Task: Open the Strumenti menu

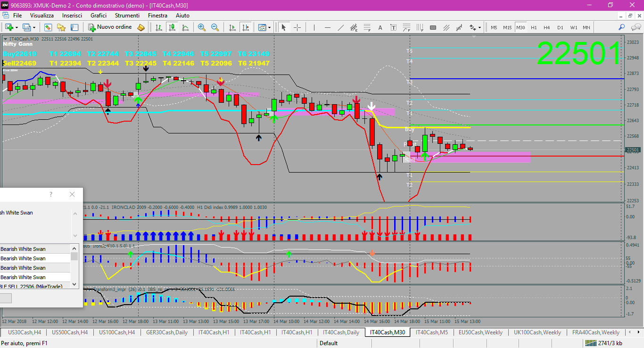Action: point(127,16)
